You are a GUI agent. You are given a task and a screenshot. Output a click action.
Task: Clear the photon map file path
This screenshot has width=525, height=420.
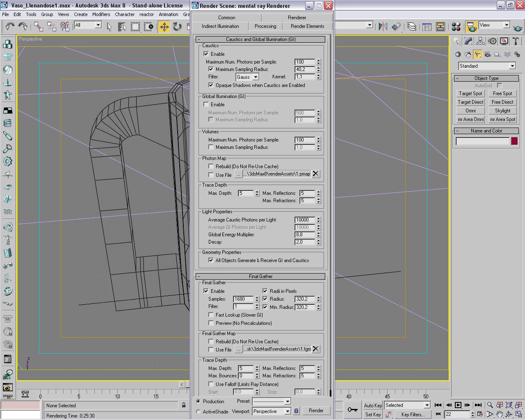315,174
